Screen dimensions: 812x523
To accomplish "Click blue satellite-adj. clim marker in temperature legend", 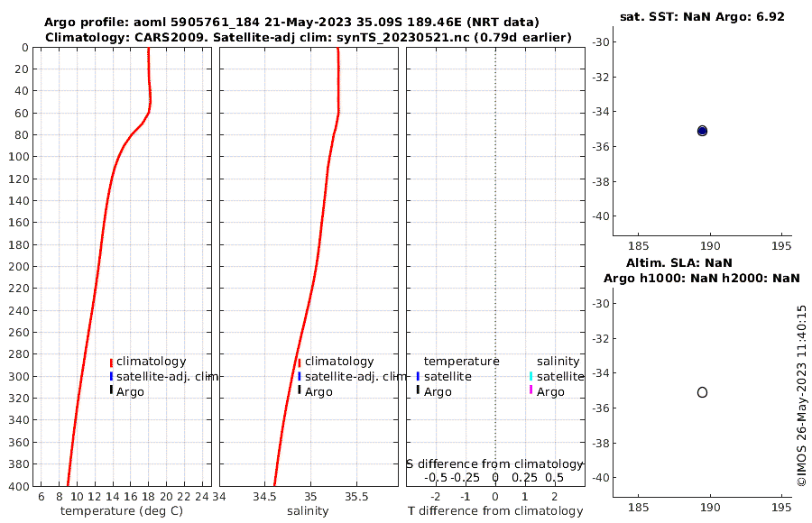I will pos(111,376).
